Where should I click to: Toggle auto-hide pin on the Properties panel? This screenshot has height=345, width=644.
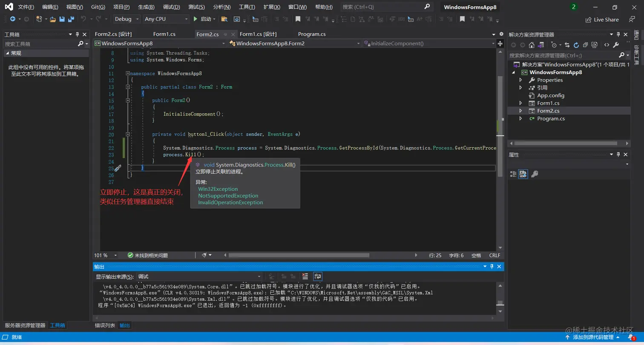point(619,155)
